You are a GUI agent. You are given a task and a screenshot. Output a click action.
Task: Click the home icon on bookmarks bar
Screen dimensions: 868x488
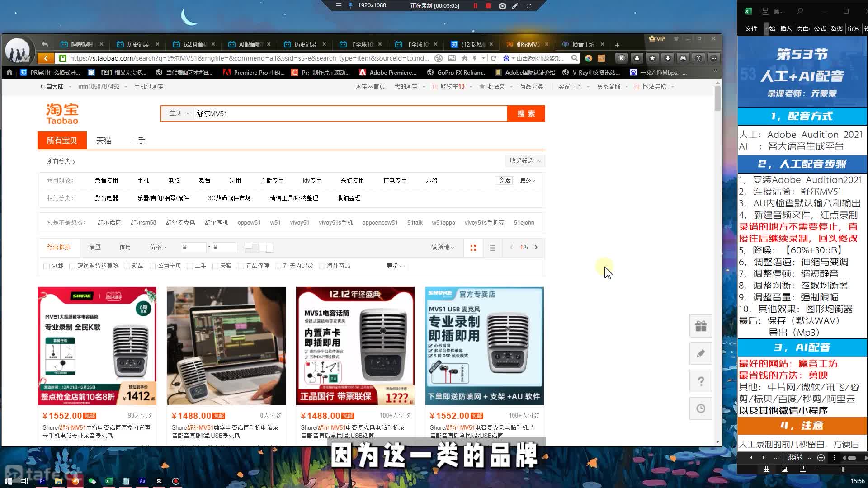9,72
